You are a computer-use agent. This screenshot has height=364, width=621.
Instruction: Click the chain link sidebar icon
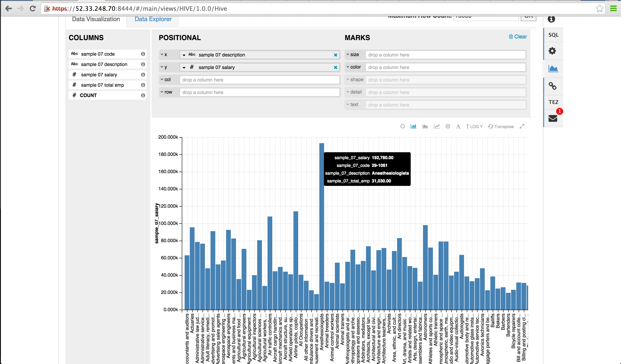click(552, 86)
